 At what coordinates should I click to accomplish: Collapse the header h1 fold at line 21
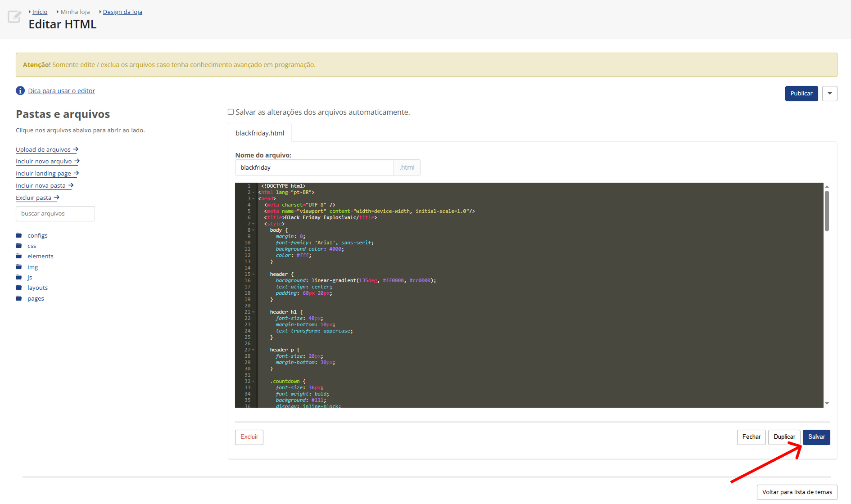click(x=253, y=312)
